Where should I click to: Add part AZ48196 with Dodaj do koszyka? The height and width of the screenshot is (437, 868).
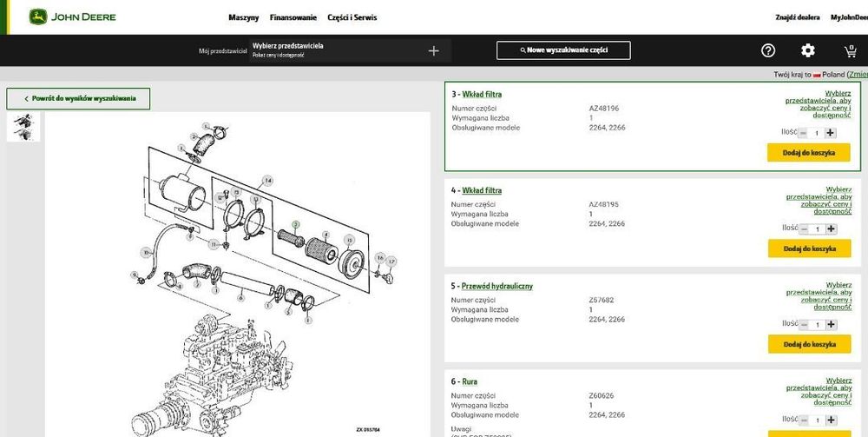pyautogui.click(x=808, y=152)
